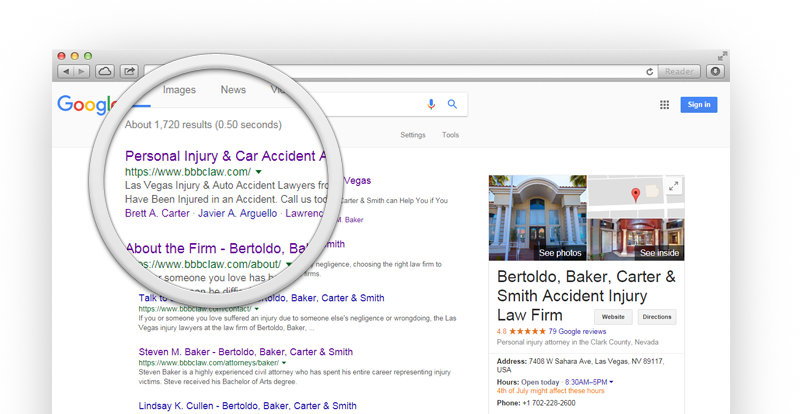
Task: Expand the map with the arrows icon
Action: [673, 186]
